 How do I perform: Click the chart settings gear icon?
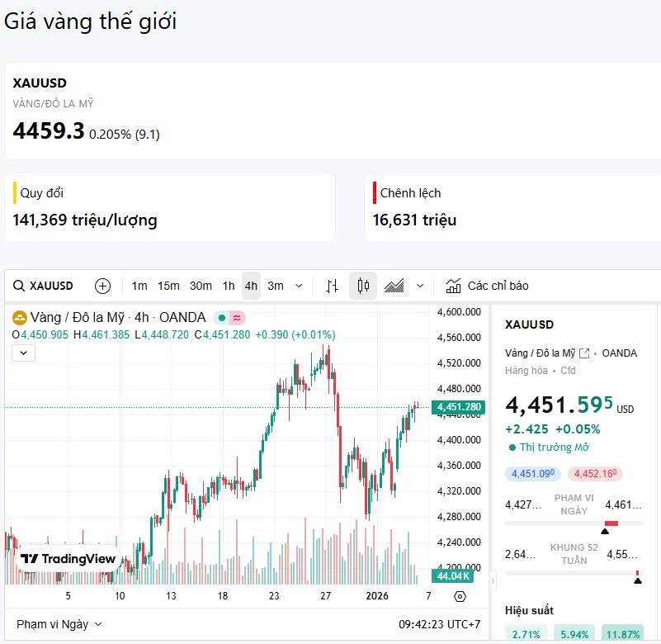(460, 596)
